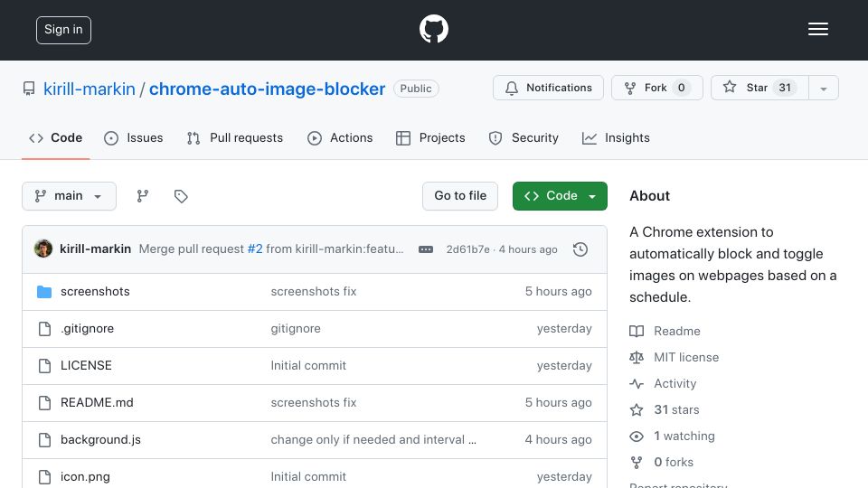The image size is (868, 488).
Task: Fork the repository
Action: 657,88
